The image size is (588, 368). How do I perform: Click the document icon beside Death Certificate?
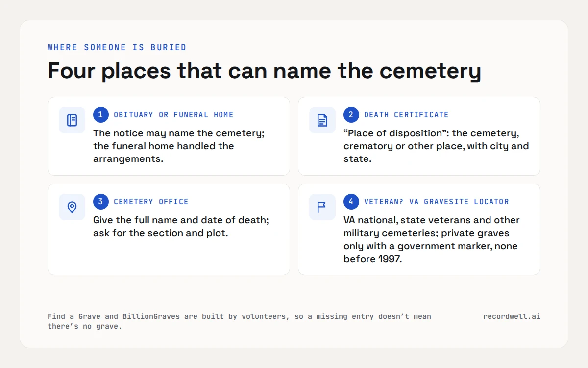tap(322, 120)
